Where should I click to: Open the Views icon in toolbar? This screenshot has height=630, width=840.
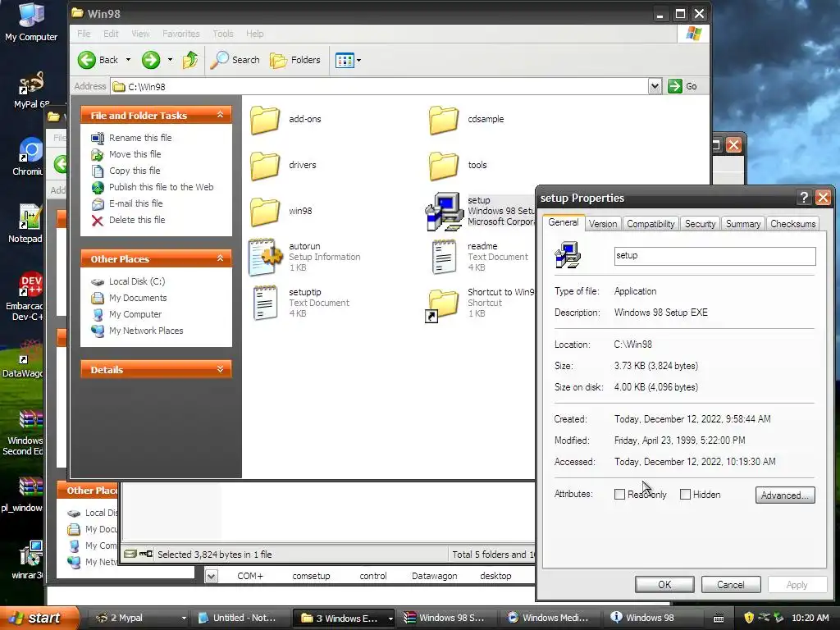coord(345,60)
